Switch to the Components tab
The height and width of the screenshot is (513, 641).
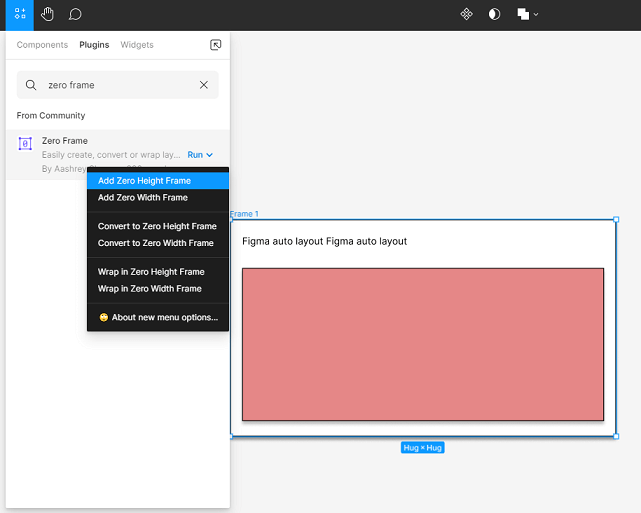[42, 45]
